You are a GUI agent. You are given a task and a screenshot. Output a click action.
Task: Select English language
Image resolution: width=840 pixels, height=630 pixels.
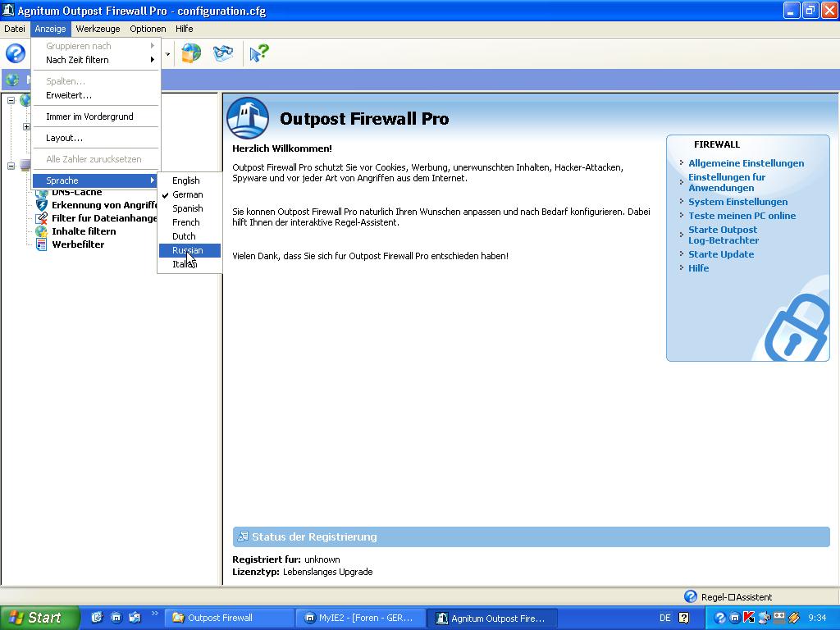[189, 180]
